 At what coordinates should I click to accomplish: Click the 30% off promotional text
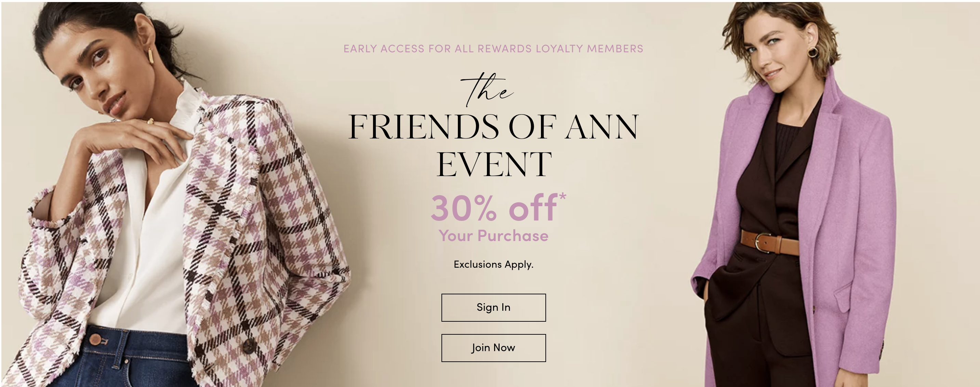[x=494, y=208]
